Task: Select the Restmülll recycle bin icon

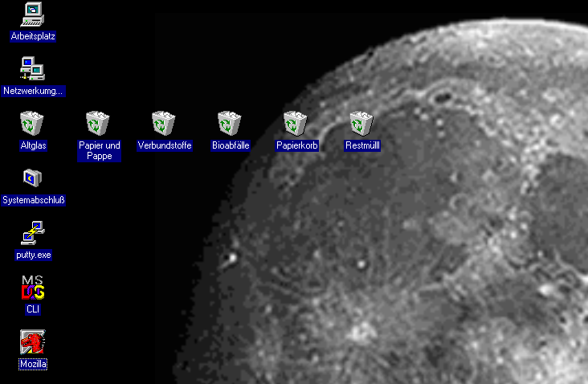Action: (362, 124)
